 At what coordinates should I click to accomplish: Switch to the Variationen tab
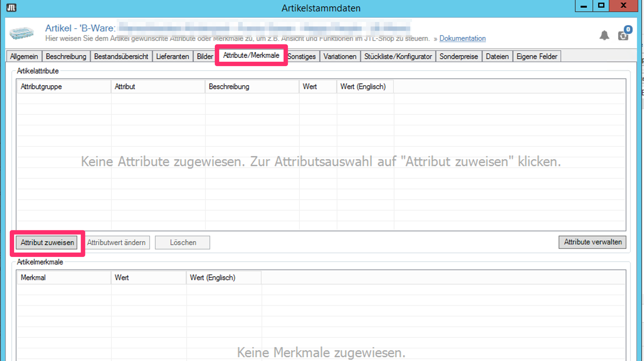click(340, 56)
